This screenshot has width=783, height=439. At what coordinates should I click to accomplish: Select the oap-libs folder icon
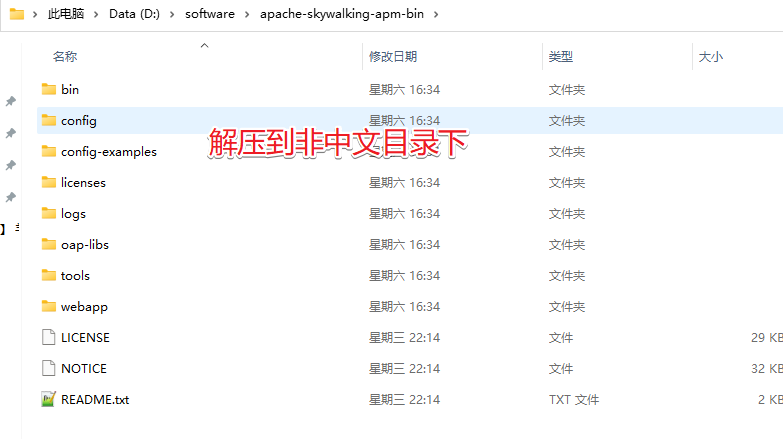pos(48,244)
